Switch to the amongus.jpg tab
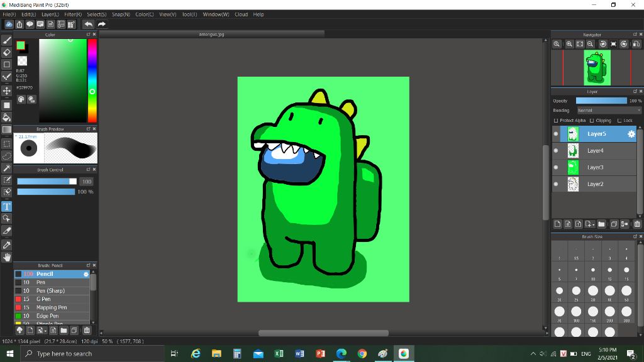 pyautogui.click(x=211, y=35)
